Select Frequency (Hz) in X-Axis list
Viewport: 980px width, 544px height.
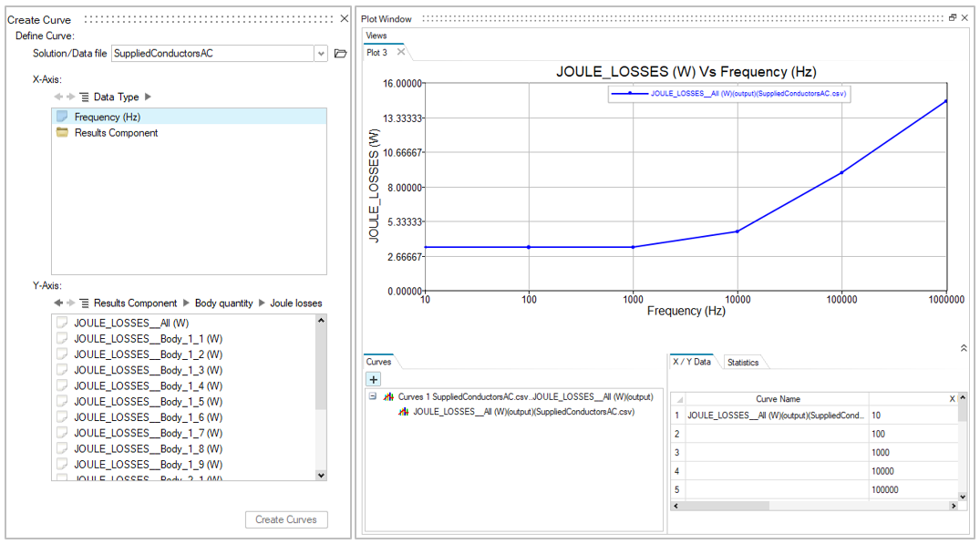pos(108,117)
